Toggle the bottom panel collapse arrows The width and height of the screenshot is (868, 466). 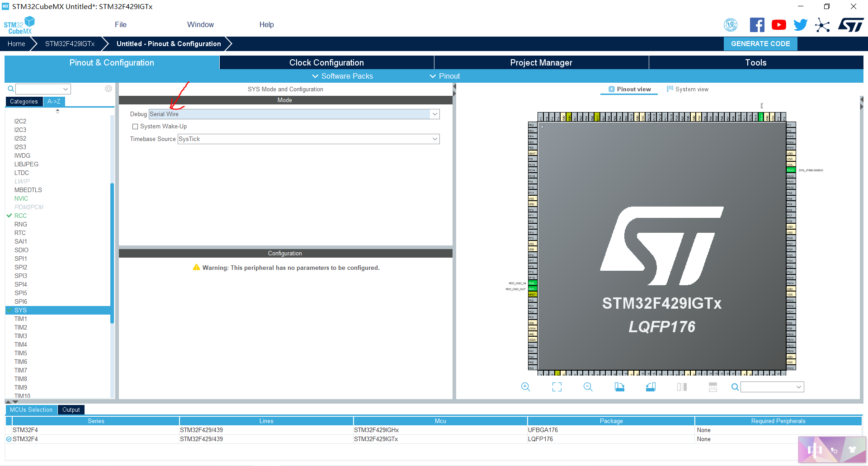pyautogui.click(x=12, y=401)
